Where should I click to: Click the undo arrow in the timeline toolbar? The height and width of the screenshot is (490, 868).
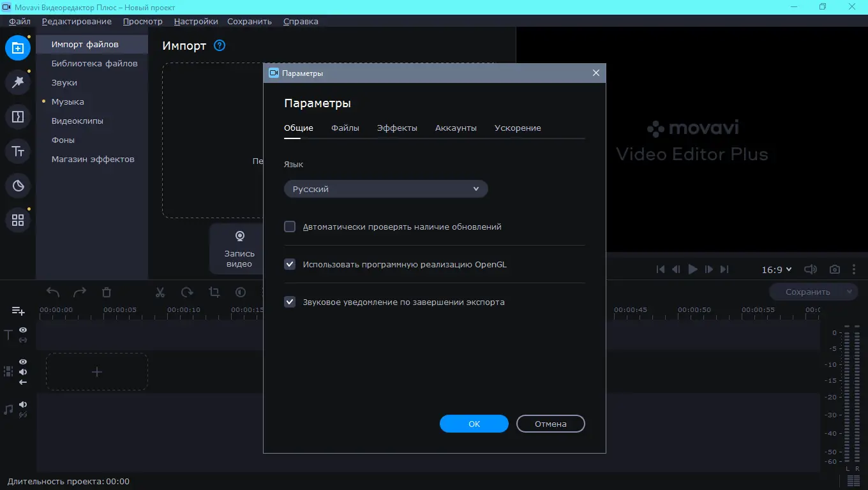click(53, 292)
